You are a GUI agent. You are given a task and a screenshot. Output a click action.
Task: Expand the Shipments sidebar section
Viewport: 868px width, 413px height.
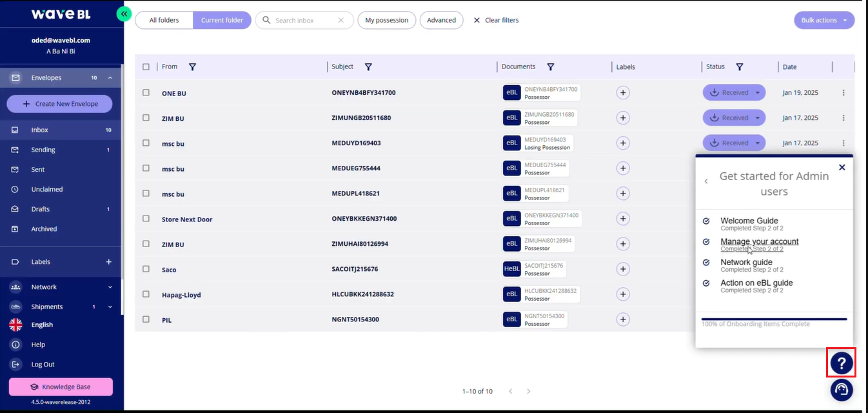110,307
